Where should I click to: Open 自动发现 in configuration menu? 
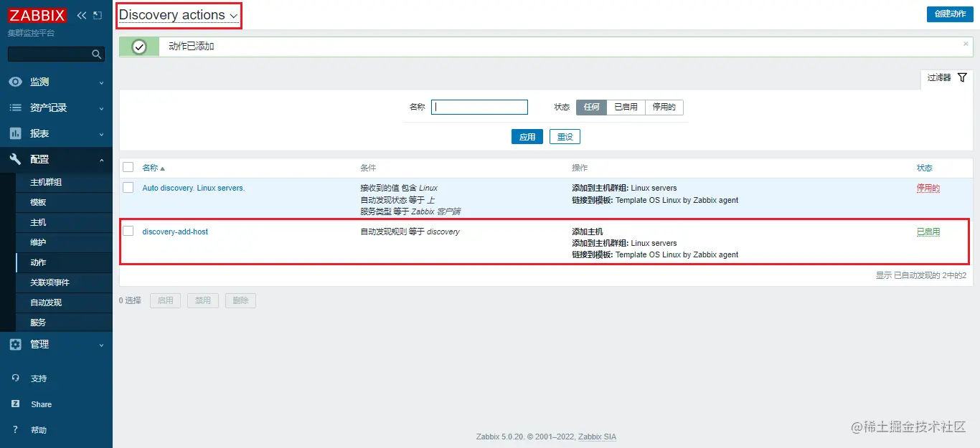pos(46,302)
